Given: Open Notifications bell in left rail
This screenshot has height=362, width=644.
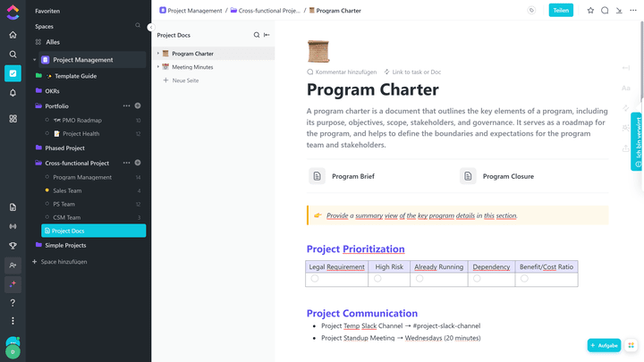Looking at the screenshot, I should click(13, 92).
